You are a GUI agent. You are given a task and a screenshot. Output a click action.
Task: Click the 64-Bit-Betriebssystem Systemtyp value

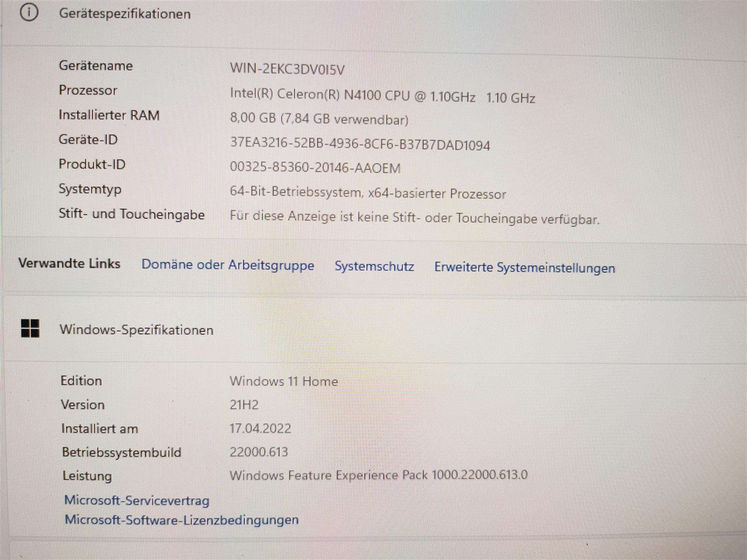click(x=367, y=193)
